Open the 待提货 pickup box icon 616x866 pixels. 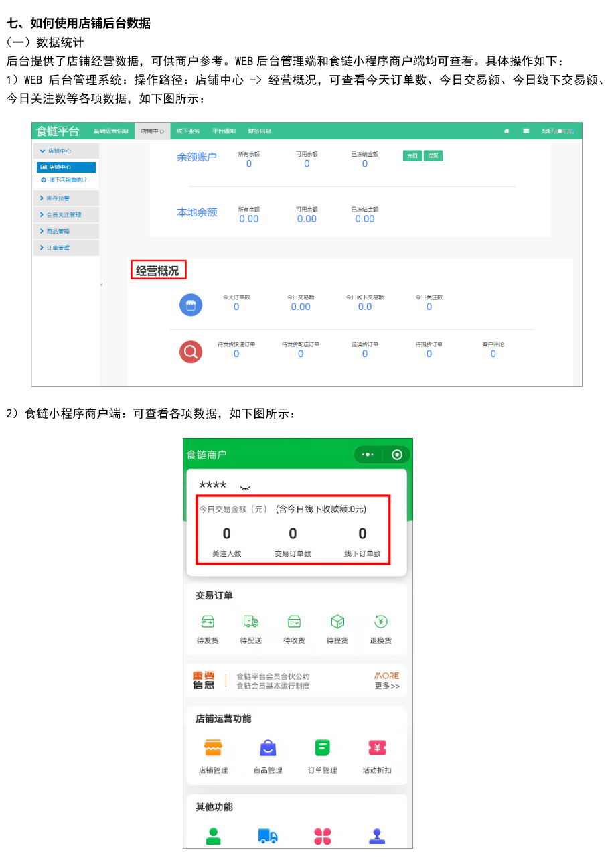[337, 622]
